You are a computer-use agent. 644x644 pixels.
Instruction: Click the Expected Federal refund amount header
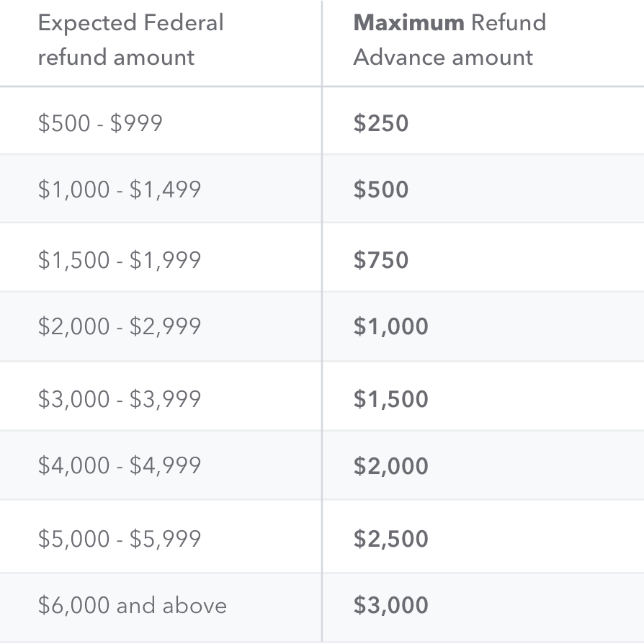[130, 40]
